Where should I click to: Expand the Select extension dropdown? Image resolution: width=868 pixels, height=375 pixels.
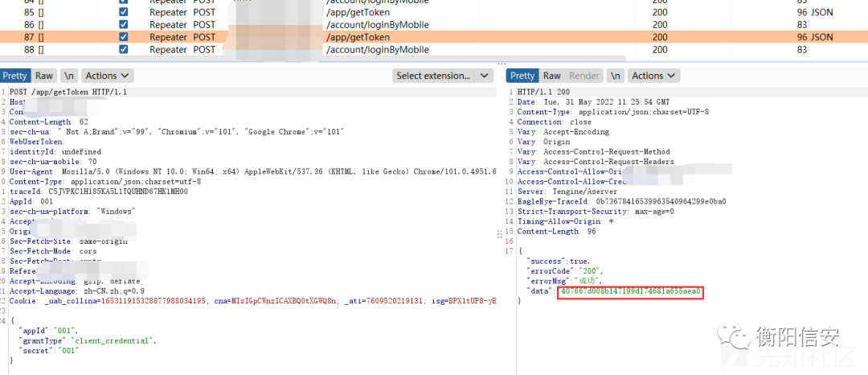(443, 76)
